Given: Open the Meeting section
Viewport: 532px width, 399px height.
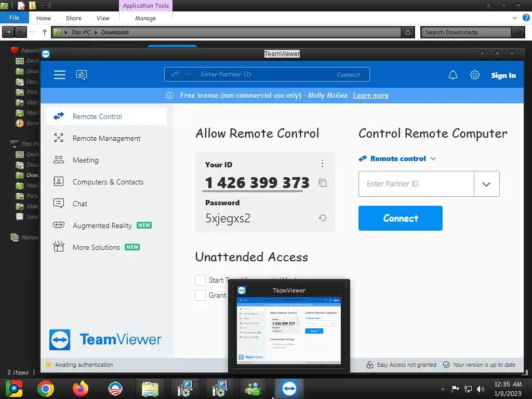Looking at the screenshot, I should tap(107, 160).
